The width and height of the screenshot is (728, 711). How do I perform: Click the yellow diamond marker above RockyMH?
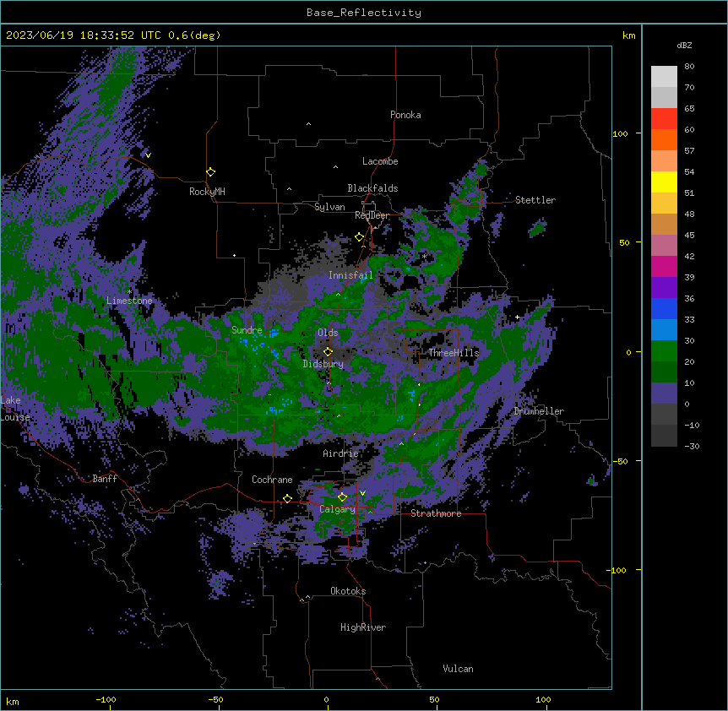tap(211, 172)
